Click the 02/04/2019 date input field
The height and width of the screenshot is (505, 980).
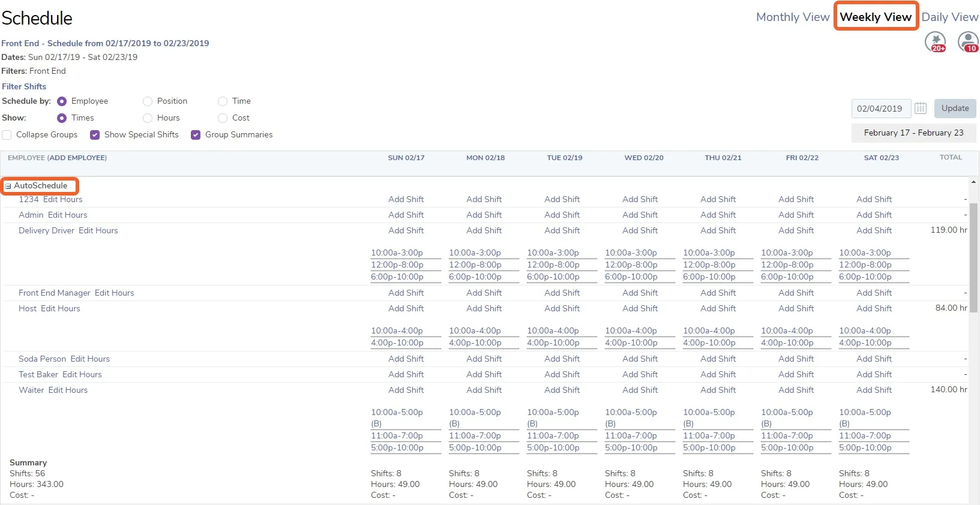[881, 109]
